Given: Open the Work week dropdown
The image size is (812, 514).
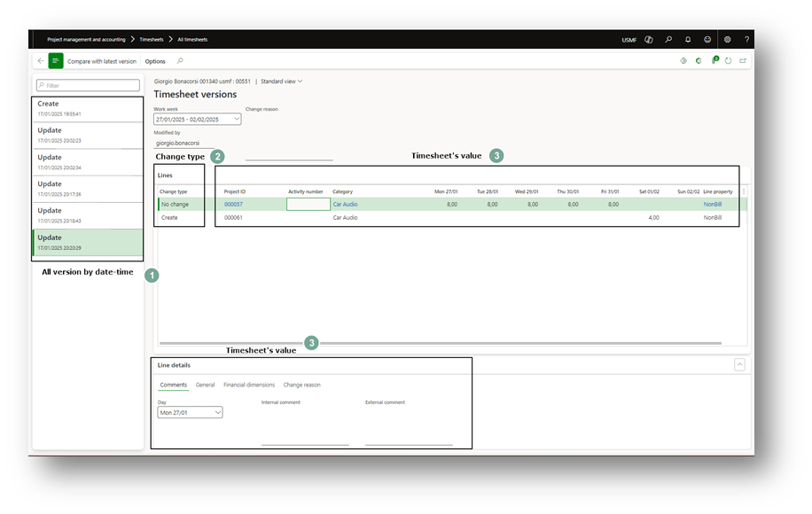Looking at the screenshot, I should pos(235,119).
